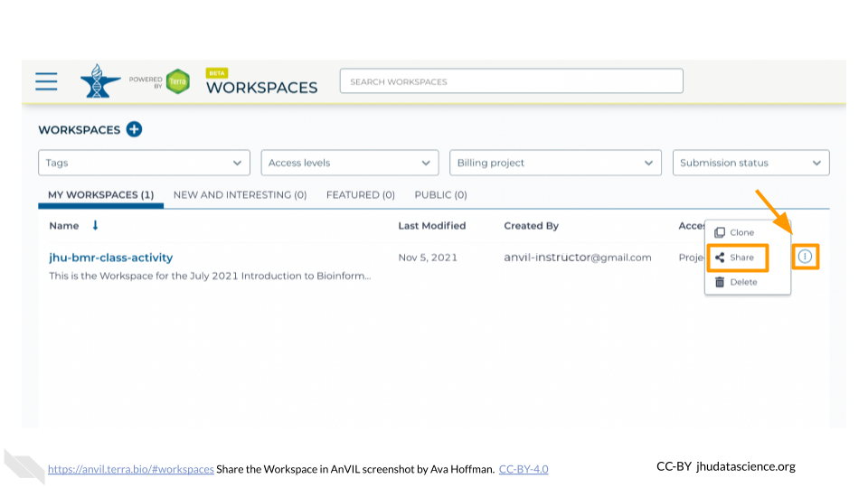Click the anvil-instructor@gmail.com creator cell

coord(578,258)
